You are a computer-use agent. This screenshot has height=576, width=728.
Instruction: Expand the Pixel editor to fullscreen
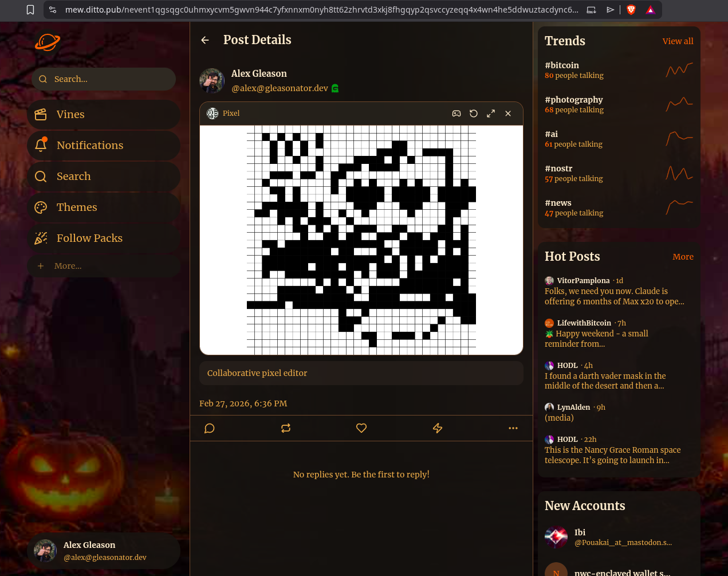coord(491,113)
